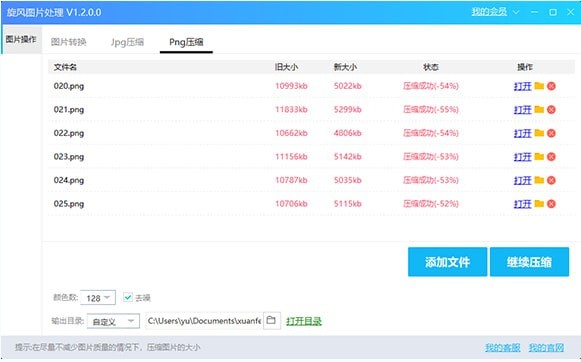This screenshot has width=581, height=362.
Task: Browse output directory with folder icon
Action: click(272, 321)
